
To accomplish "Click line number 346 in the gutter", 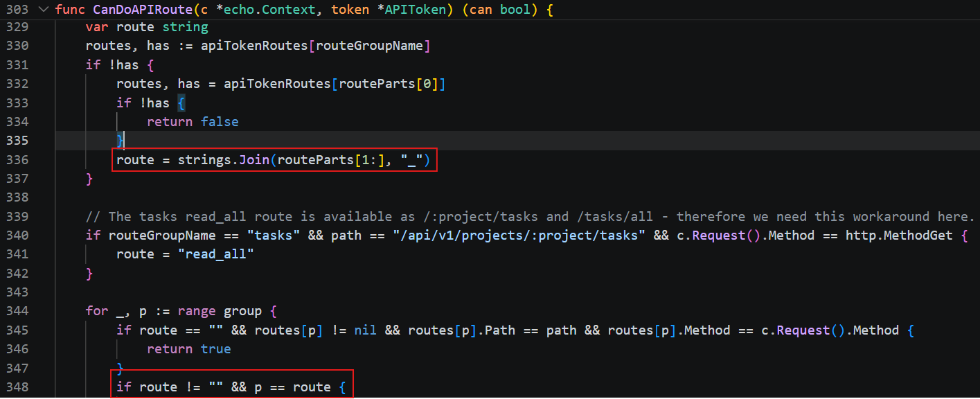I will (x=18, y=348).
